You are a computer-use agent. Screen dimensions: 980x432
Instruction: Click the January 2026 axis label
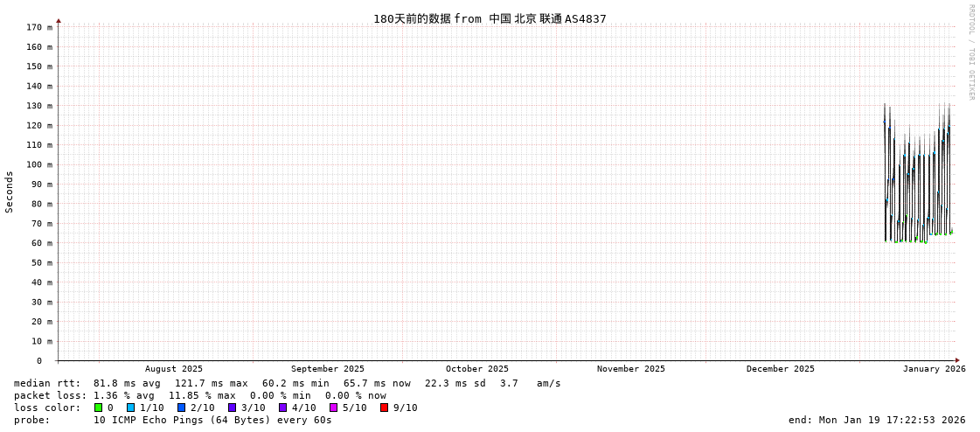tap(934, 369)
